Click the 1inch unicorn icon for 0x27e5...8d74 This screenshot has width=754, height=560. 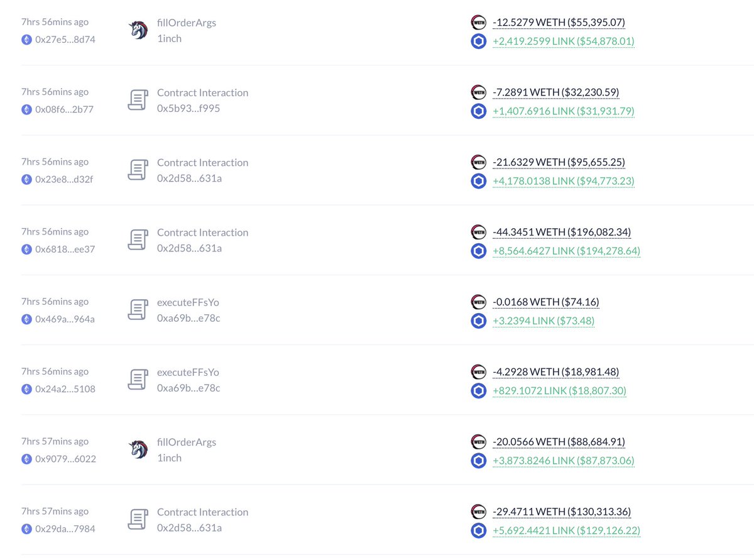click(x=138, y=30)
